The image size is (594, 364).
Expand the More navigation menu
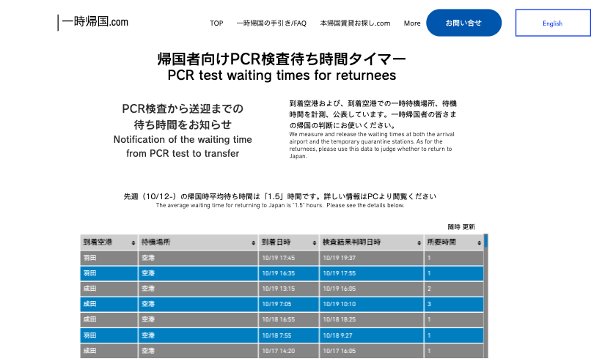412,23
